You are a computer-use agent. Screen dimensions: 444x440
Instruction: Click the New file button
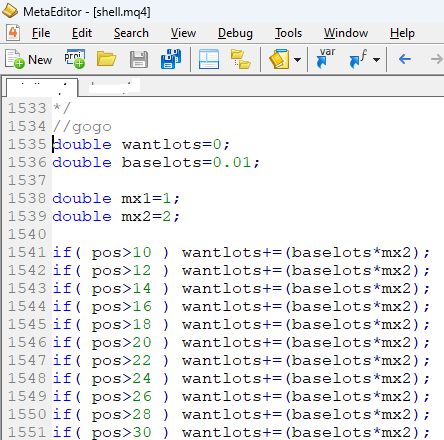29,60
